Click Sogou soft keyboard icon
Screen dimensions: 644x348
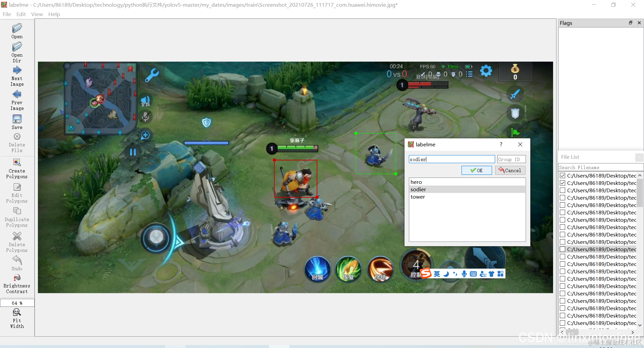pyautogui.click(x=473, y=274)
